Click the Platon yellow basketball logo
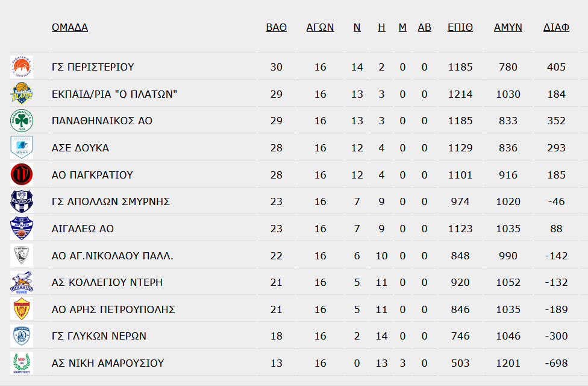Viewport: 588px width, 386px height. [22, 94]
